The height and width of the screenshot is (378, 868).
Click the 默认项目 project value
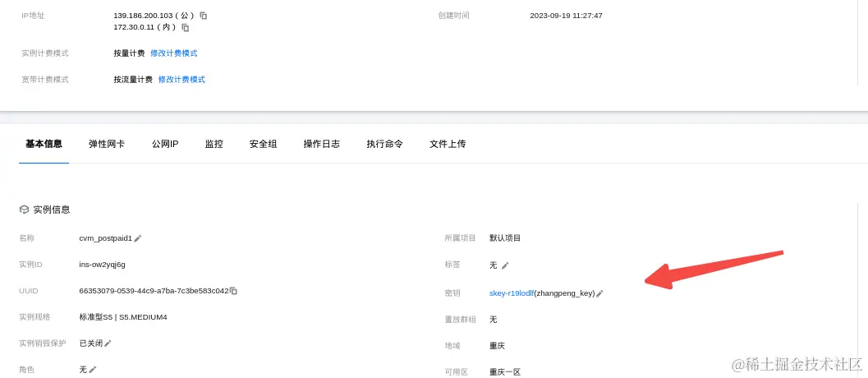pos(505,237)
